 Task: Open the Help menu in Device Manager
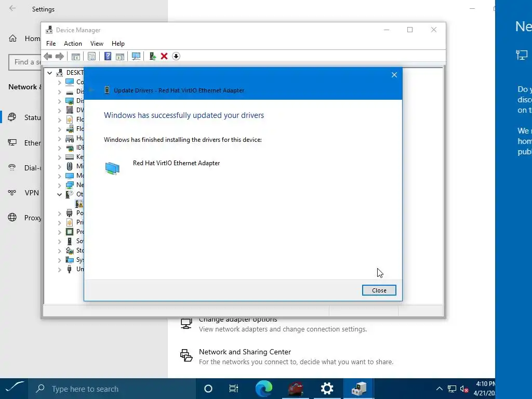point(118,44)
